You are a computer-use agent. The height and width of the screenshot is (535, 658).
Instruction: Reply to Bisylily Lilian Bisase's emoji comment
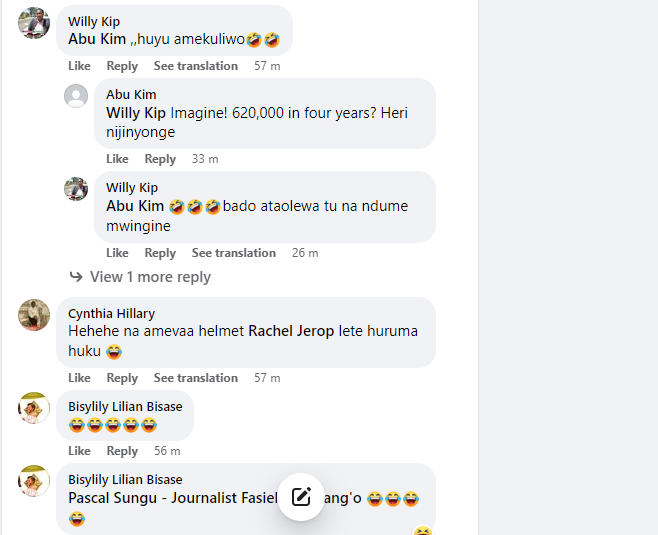(x=122, y=451)
